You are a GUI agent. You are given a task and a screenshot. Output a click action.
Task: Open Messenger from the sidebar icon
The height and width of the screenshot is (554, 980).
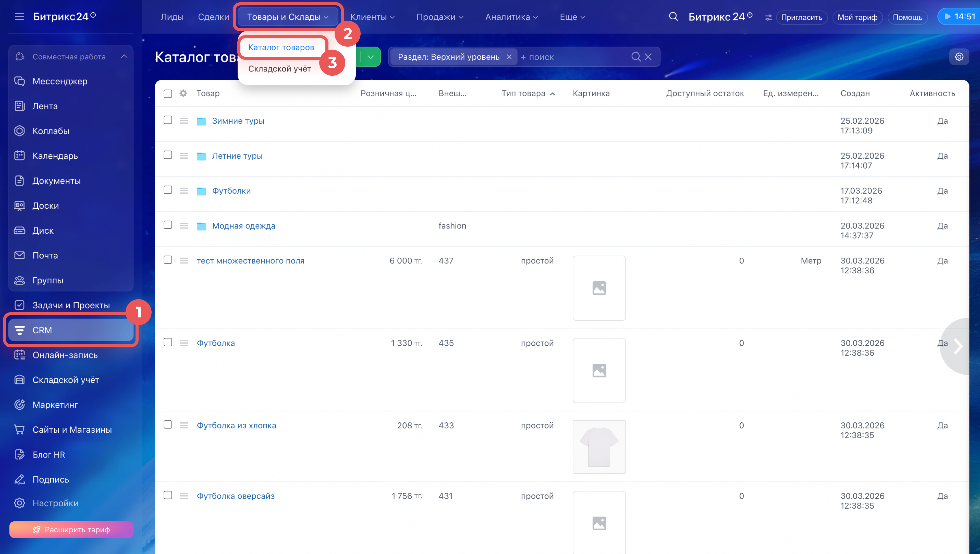tap(19, 81)
